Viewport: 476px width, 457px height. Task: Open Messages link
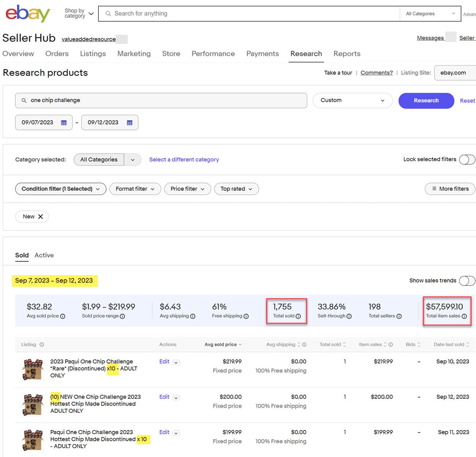(x=430, y=38)
